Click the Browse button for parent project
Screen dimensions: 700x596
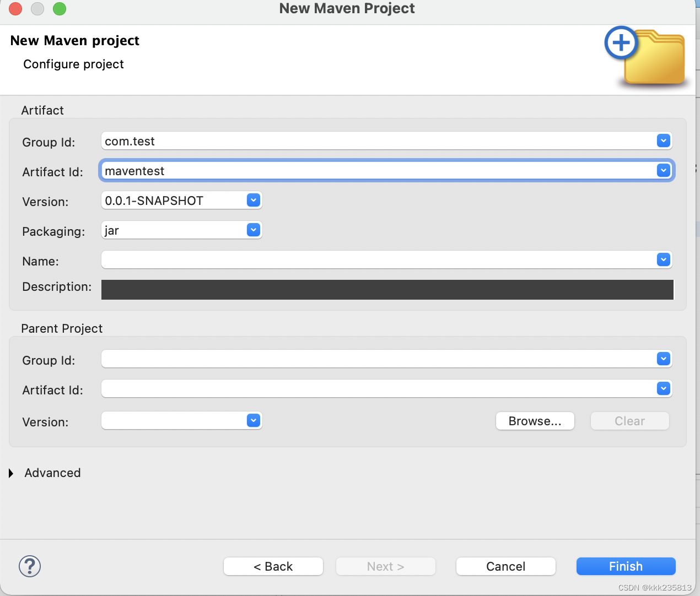tap(534, 421)
